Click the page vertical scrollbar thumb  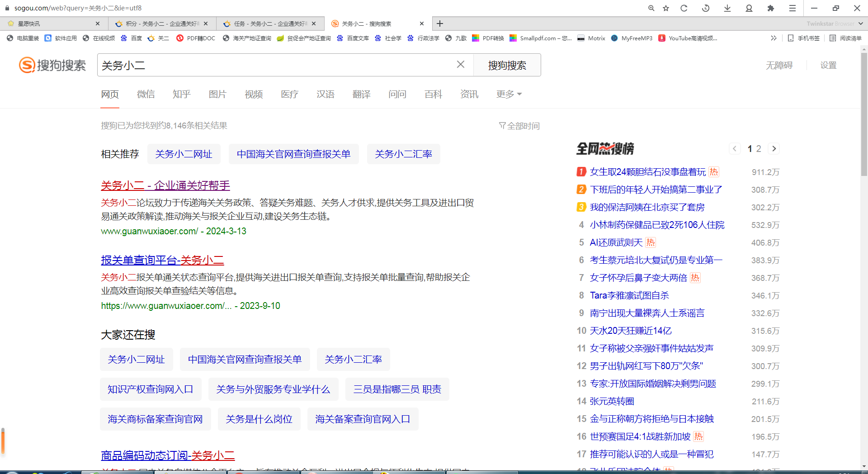(x=864, y=114)
